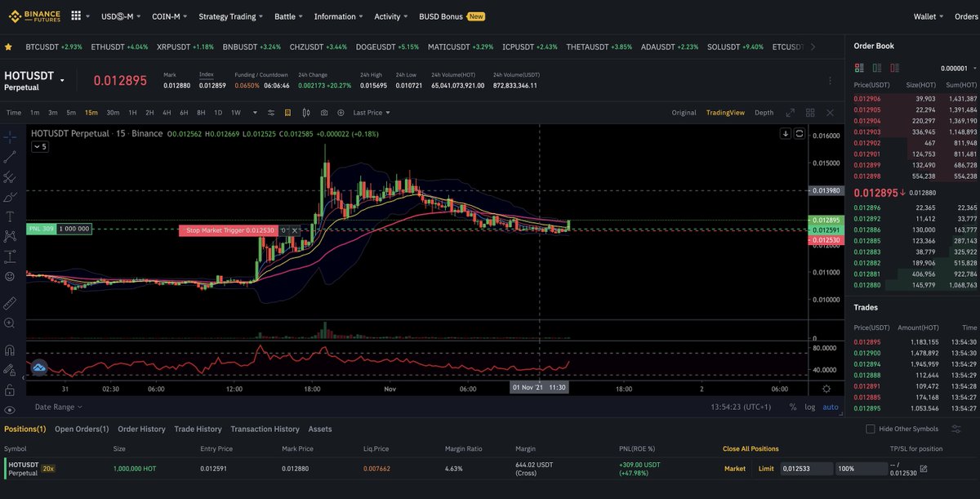This screenshot has height=499, width=980.
Task: Open chart axis settings gear icon
Action: 826,389
